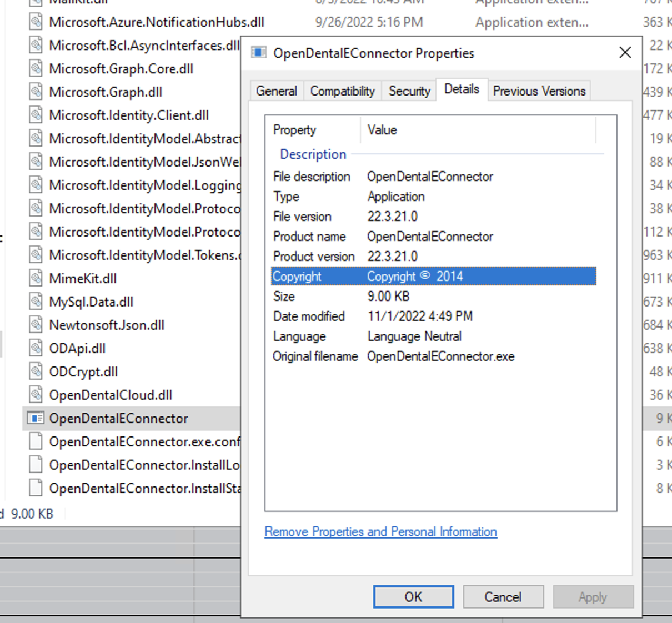Click the OpenDentalEConnector.InstallLog file icon

tap(36, 465)
